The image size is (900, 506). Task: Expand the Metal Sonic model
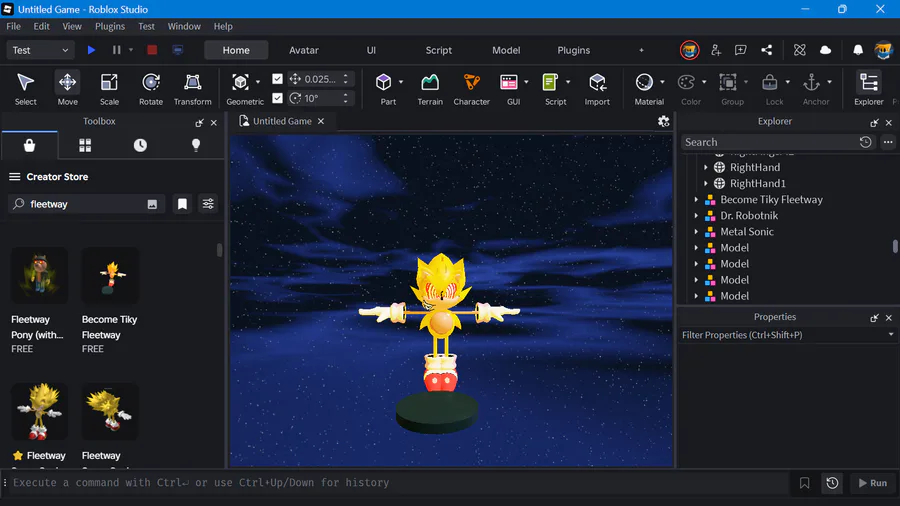[696, 232]
